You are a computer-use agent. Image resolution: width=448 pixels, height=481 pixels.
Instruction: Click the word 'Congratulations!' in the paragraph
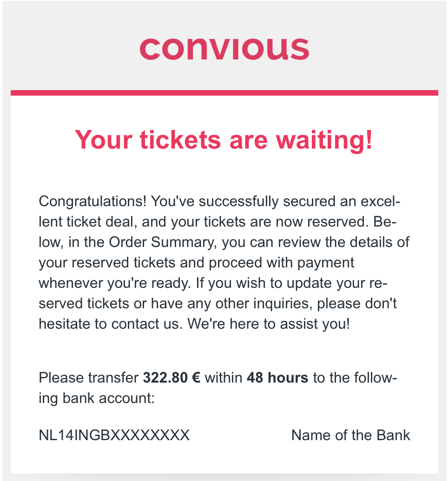(x=92, y=202)
